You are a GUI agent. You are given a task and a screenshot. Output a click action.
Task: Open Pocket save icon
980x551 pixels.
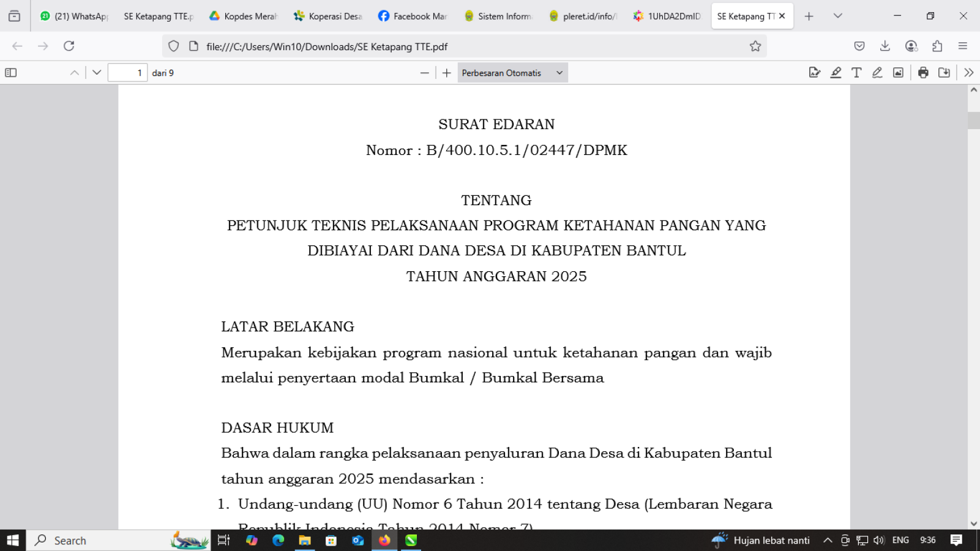859,46
